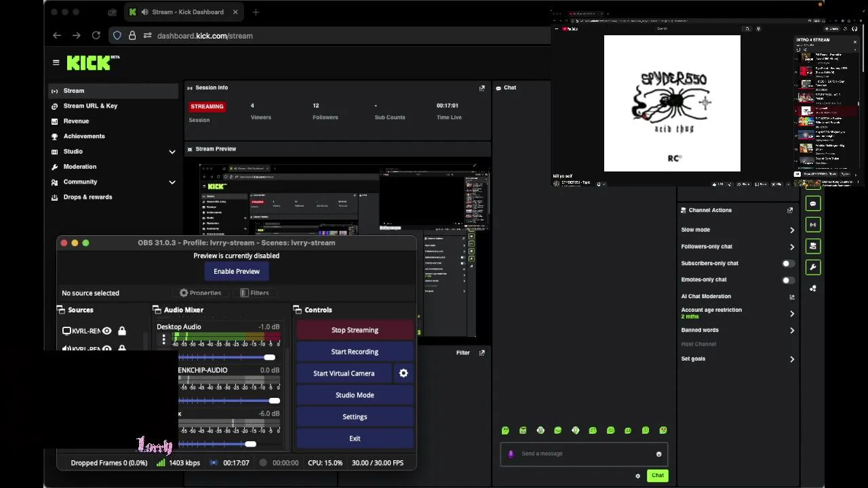Click the YouTube search icon

point(747,28)
